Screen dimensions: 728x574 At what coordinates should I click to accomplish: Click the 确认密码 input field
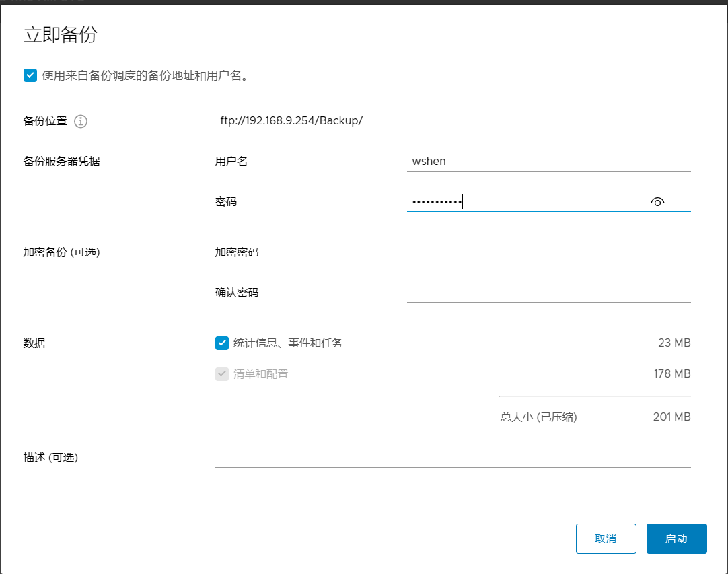(x=548, y=291)
